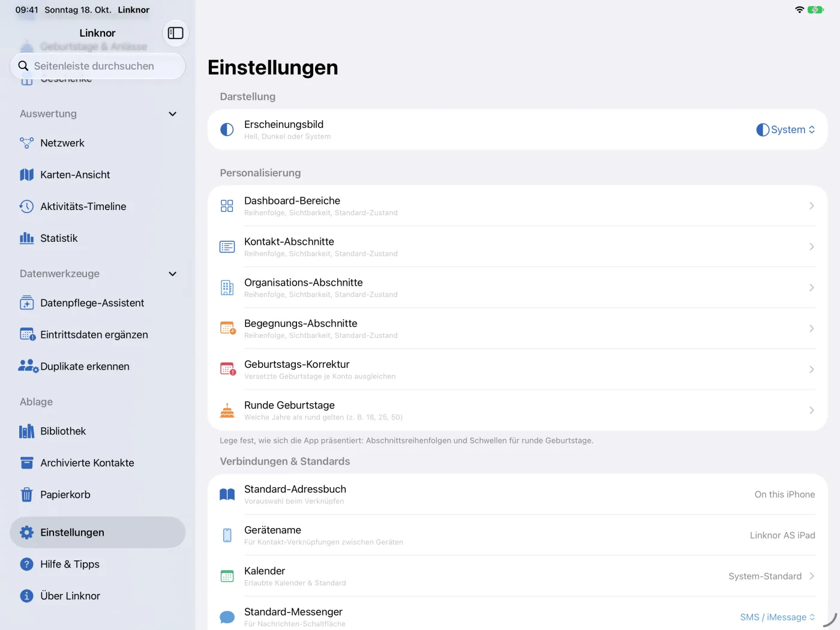
Task: Click the Organisations-Abschnitte building icon
Action: [x=227, y=288]
